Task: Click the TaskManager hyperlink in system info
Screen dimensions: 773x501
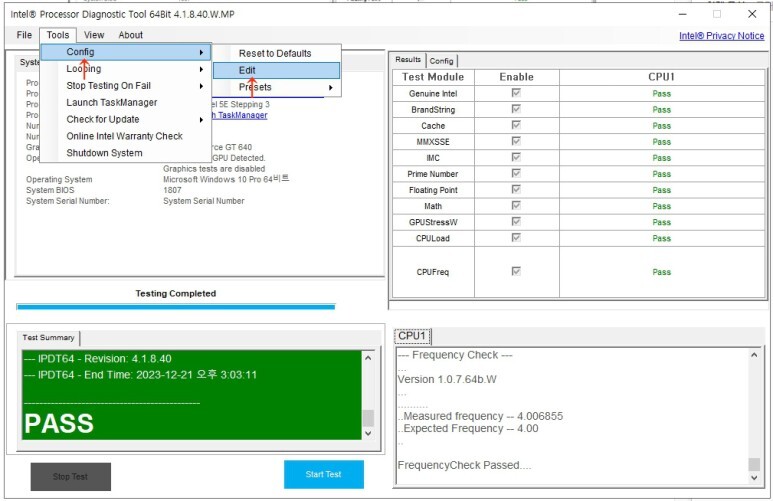Action: pyautogui.click(x=240, y=115)
